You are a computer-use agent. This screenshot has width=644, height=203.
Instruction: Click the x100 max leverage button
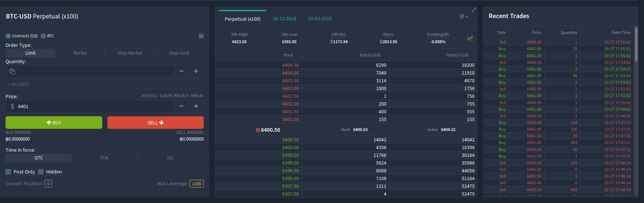[197, 184]
